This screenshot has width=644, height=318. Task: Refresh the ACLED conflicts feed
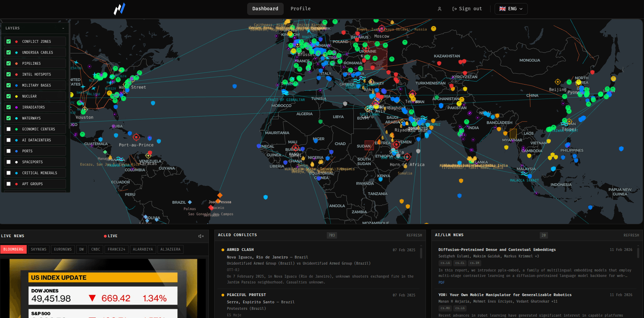tap(414, 235)
